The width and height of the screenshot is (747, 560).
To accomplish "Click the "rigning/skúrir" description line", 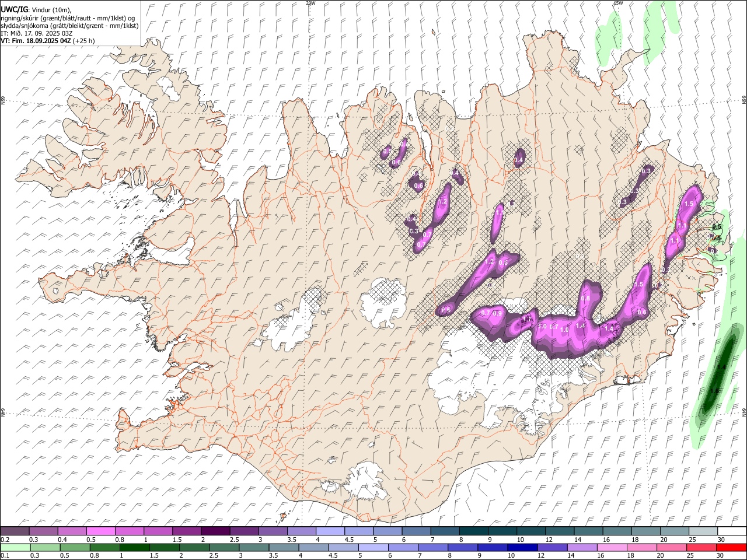I will click(x=67, y=18).
